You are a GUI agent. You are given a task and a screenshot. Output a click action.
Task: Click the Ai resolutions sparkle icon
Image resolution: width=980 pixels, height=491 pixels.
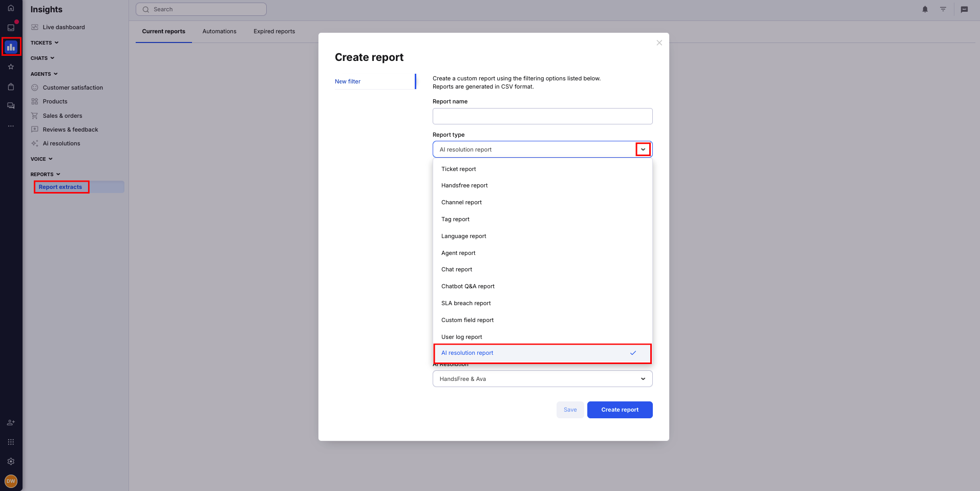35,143
